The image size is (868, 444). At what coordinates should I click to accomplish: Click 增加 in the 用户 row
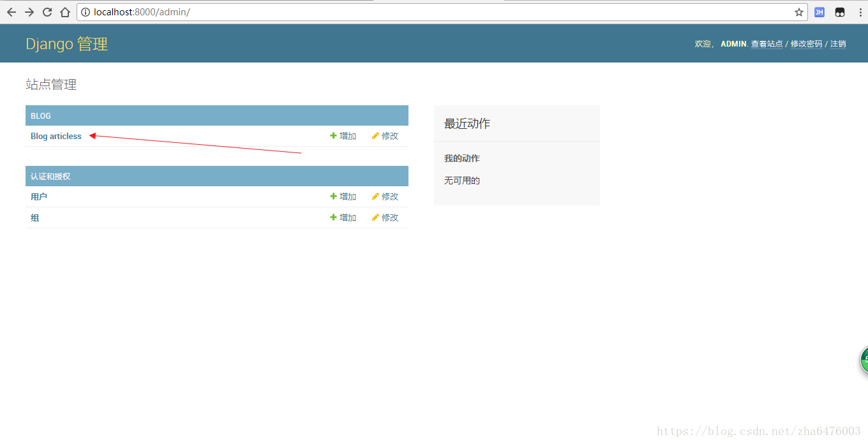(343, 196)
